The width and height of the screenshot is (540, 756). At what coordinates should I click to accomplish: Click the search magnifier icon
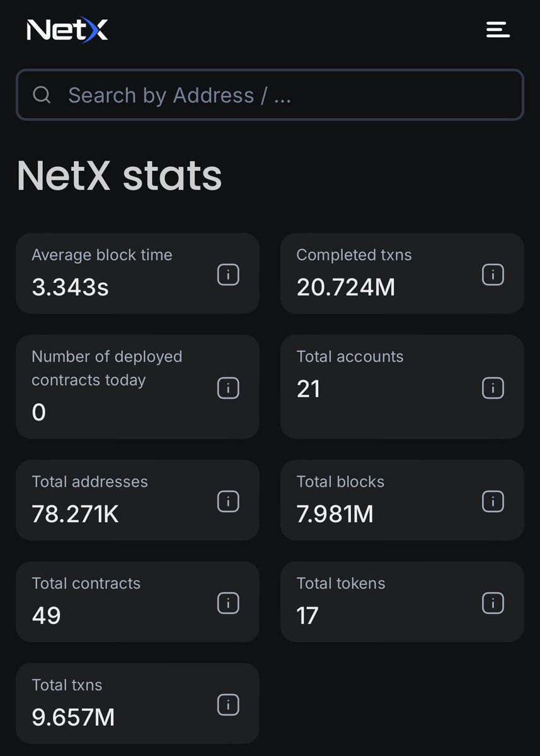coord(42,95)
